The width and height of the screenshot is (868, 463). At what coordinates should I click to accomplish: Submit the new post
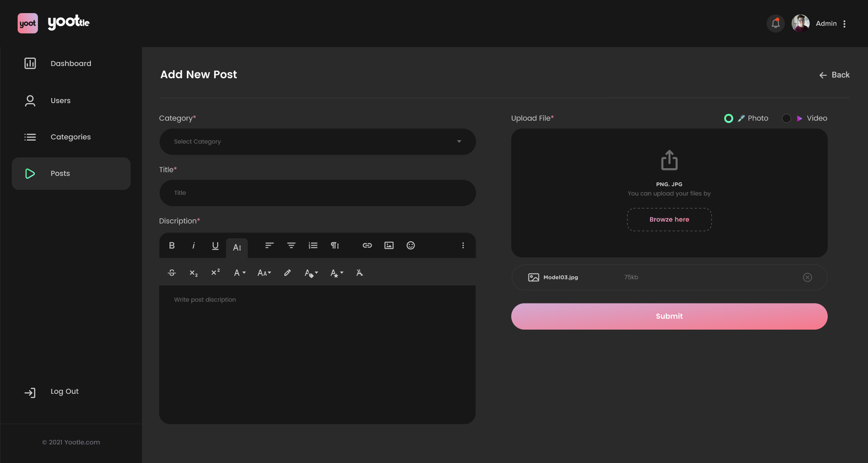coord(669,317)
